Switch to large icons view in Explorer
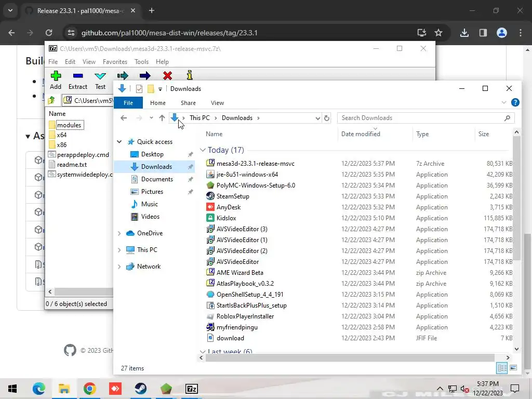The height and width of the screenshot is (399, 532). 513,368
